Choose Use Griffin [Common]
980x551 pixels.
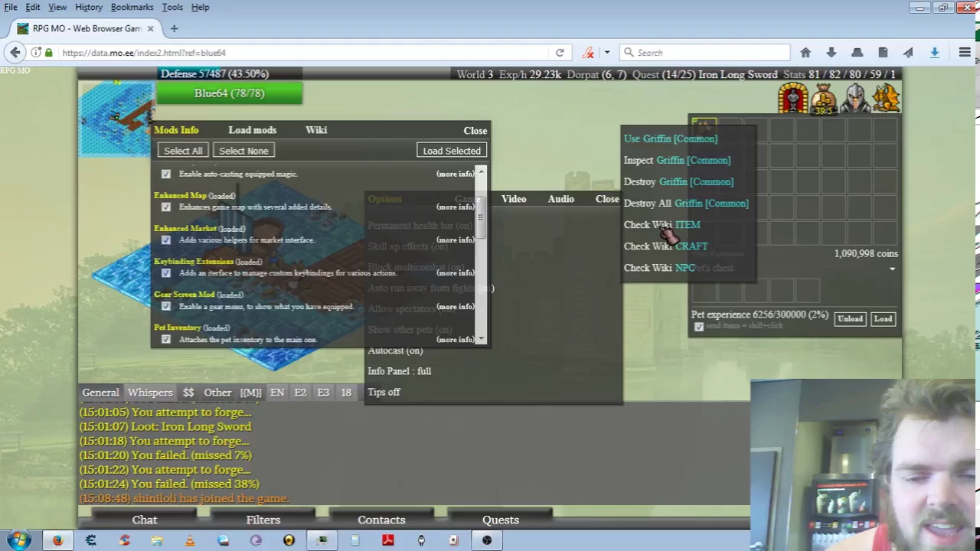click(x=670, y=139)
